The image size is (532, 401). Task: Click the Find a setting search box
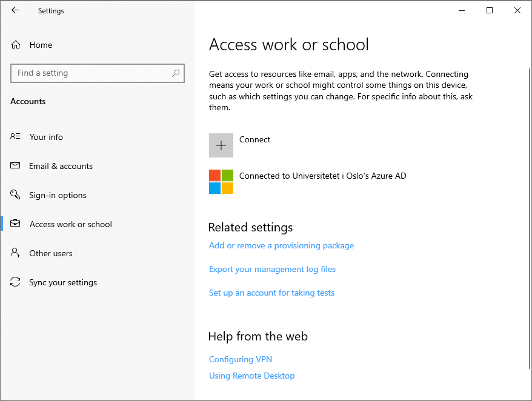click(98, 73)
